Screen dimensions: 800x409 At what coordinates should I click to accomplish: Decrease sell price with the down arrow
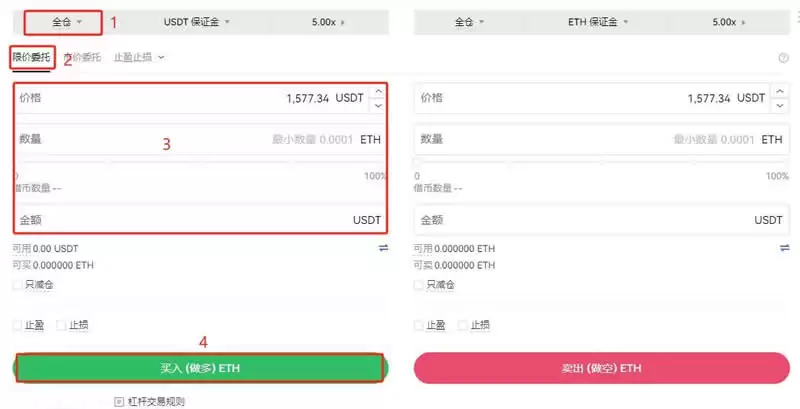tap(777, 105)
